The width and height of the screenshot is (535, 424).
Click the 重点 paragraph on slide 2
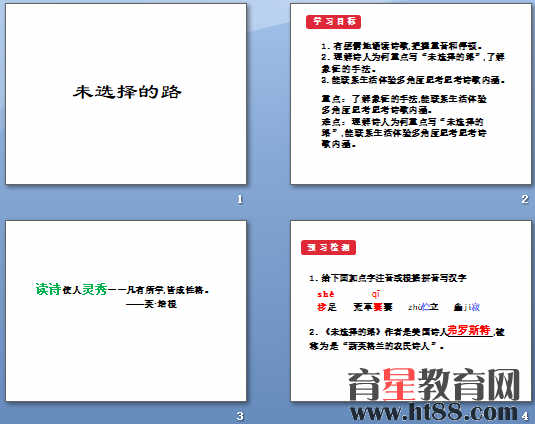click(404, 104)
